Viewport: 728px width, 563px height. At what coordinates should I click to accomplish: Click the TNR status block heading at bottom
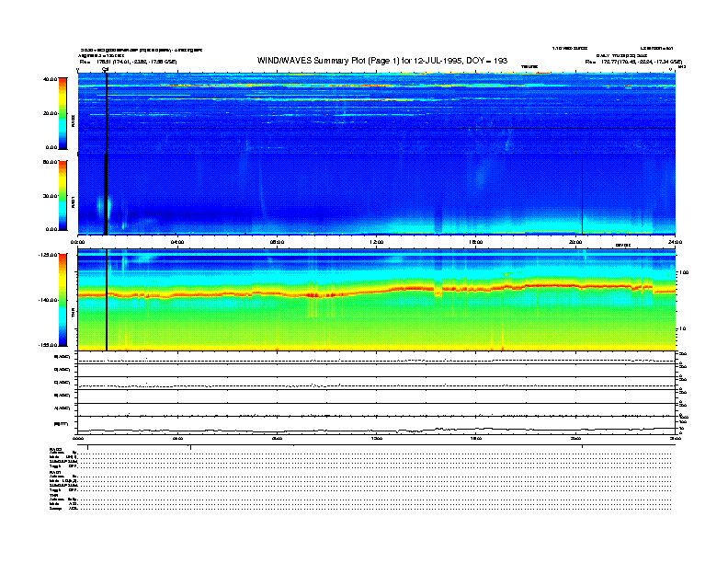click(55, 495)
